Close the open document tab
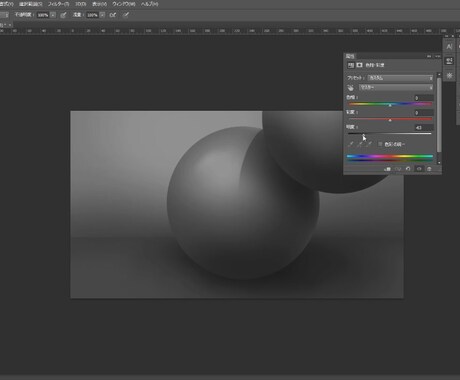 coord(10,25)
